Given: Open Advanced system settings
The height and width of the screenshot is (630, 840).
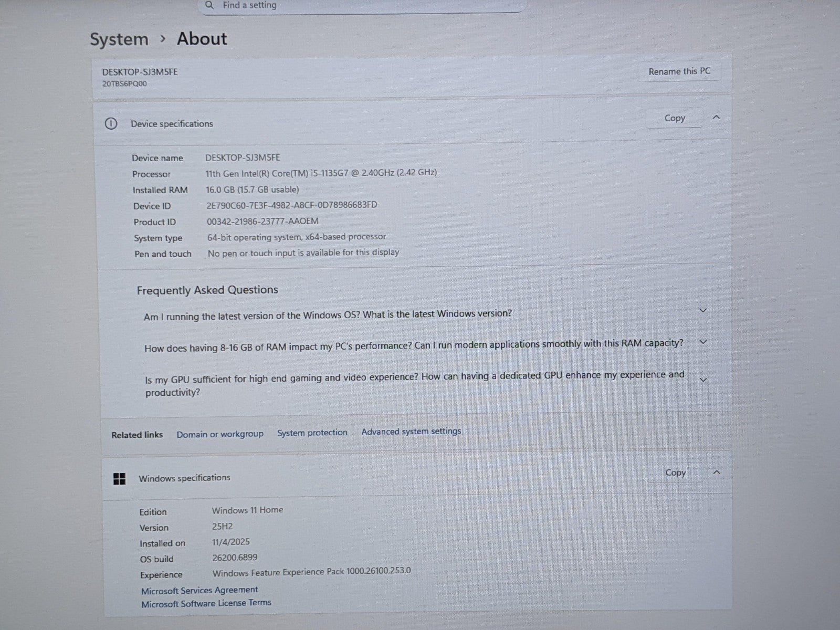Looking at the screenshot, I should (x=411, y=432).
